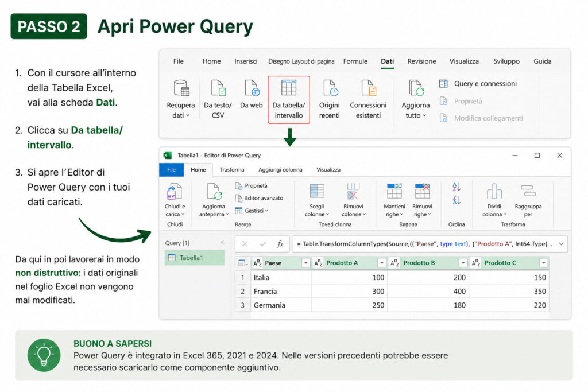Click the Recupera dati icon
The image size is (588, 392).
click(x=181, y=88)
